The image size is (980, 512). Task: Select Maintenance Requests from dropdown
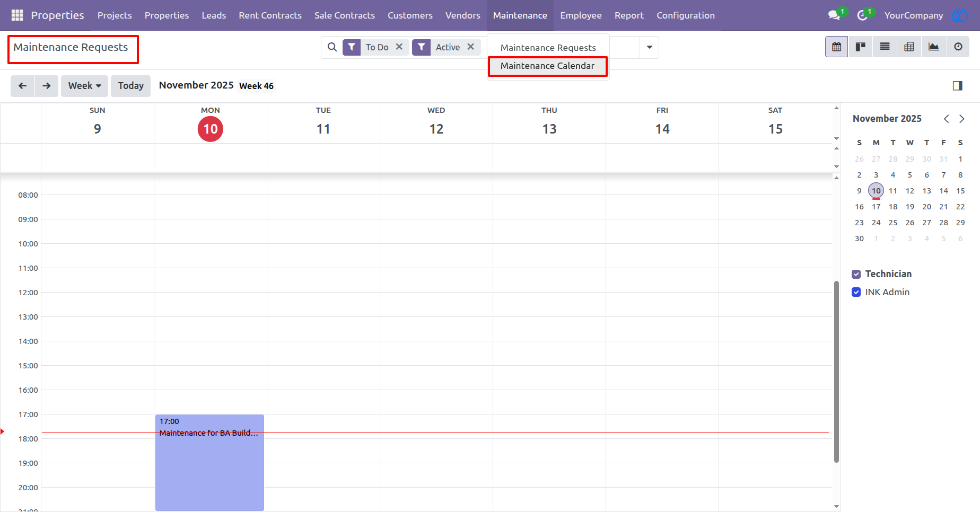coord(548,48)
